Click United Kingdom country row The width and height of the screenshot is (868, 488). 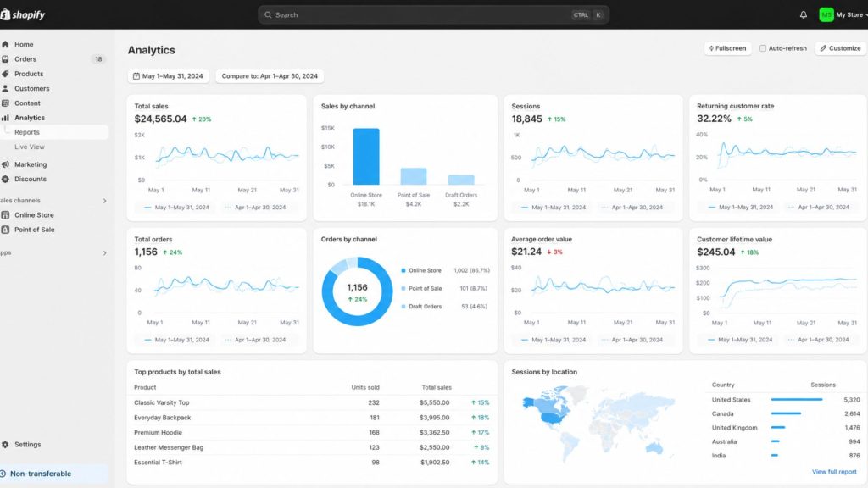[786, 428]
